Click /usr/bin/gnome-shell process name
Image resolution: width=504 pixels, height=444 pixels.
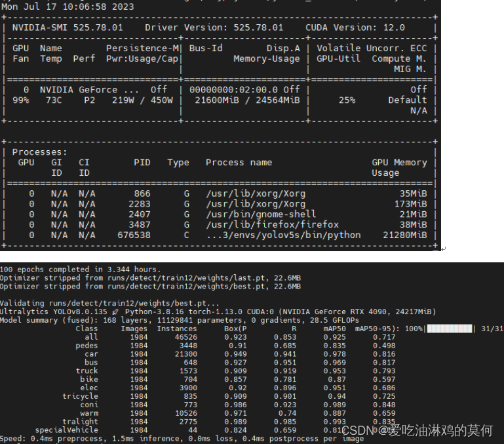pos(261,214)
